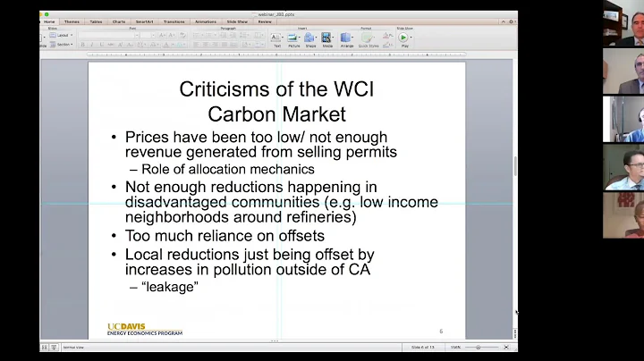644x361 pixels.
Task: Click the fit-slide-to-window button
Action: click(x=506, y=347)
